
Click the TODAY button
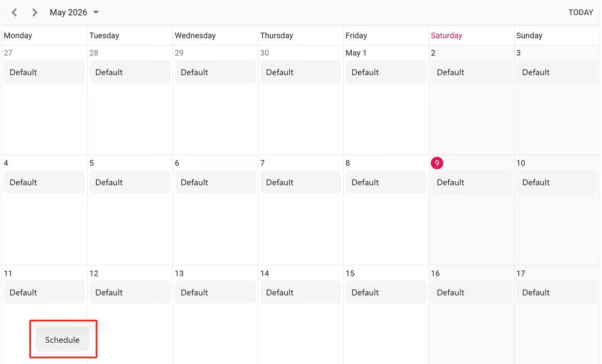[x=581, y=12]
